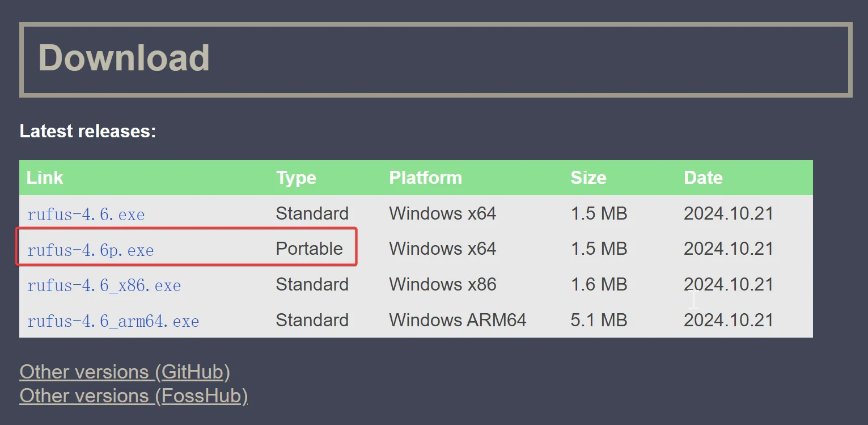Select the Windows x86 platform cell
The height and width of the screenshot is (425, 868).
(442, 284)
